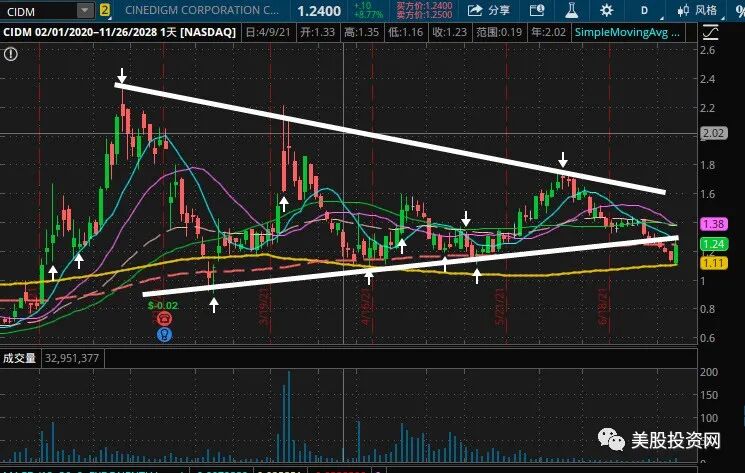Click the 范围:0.19 range value

coord(499,32)
